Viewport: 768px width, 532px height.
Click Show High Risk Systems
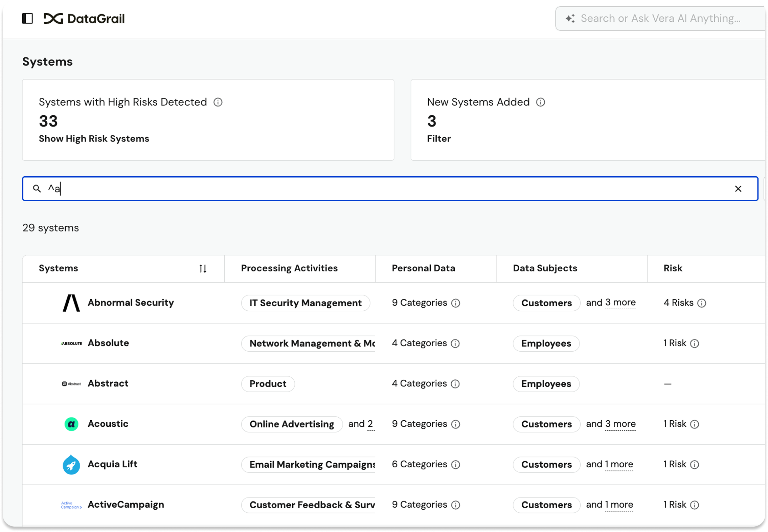click(x=94, y=138)
